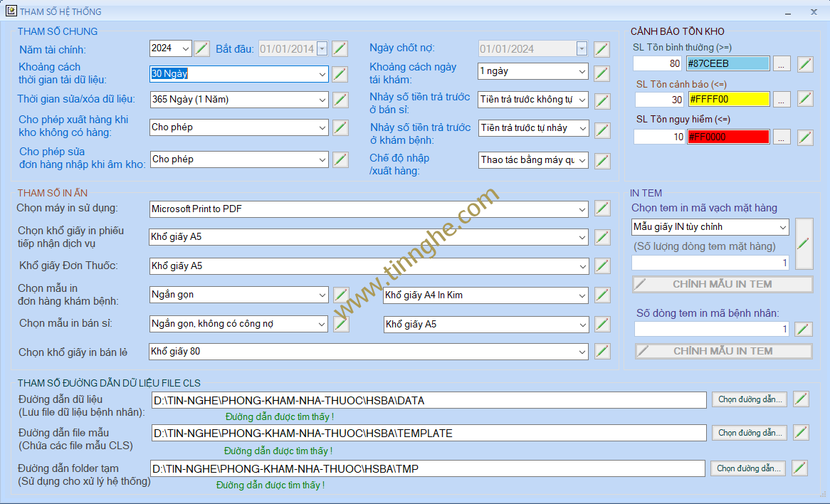Click SL Tồn bình thường value field 80
830x504 pixels.
click(x=658, y=63)
